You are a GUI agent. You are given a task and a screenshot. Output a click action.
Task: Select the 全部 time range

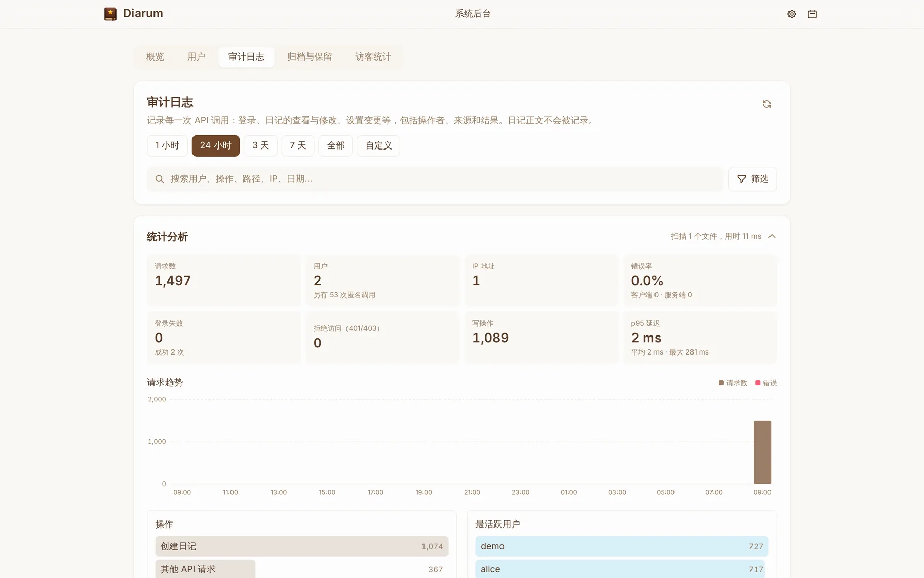(x=336, y=146)
